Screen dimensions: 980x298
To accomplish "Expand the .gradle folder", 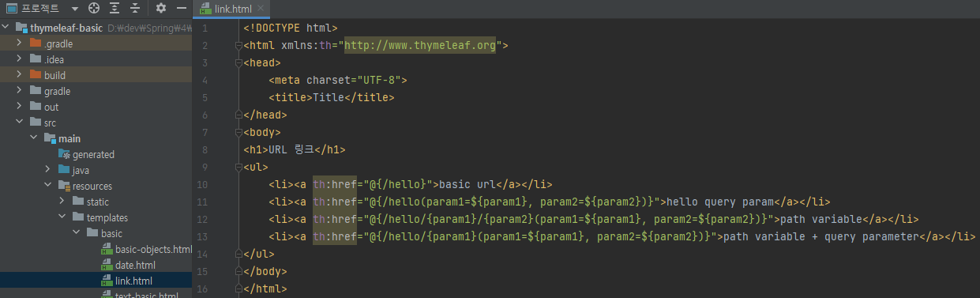I will tap(20, 43).
